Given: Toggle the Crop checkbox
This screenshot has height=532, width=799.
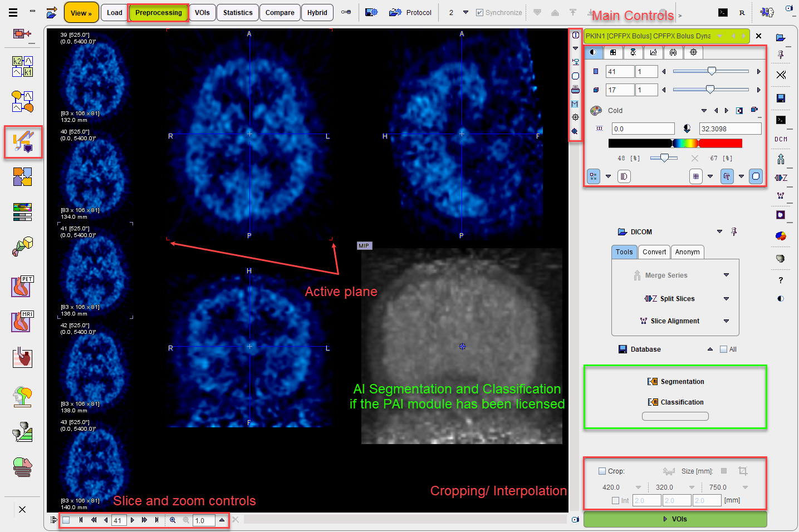Looking at the screenshot, I should [x=602, y=471].
